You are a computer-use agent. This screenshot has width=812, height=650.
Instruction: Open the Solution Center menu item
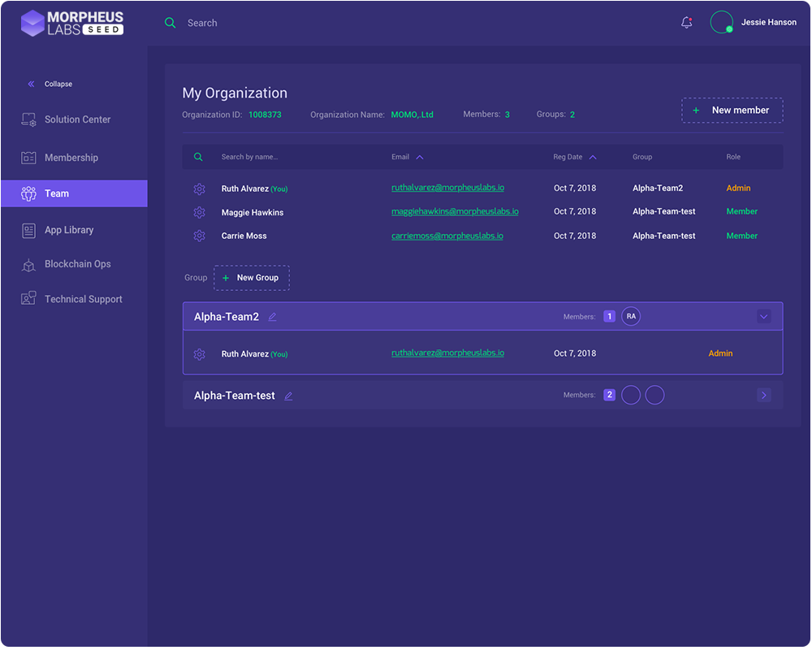coord(74,119)
